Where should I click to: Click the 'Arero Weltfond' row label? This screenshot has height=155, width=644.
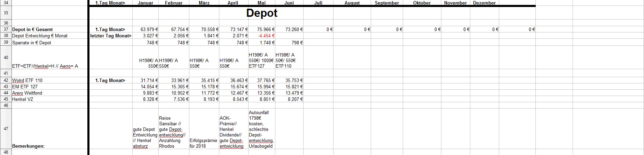49,93
